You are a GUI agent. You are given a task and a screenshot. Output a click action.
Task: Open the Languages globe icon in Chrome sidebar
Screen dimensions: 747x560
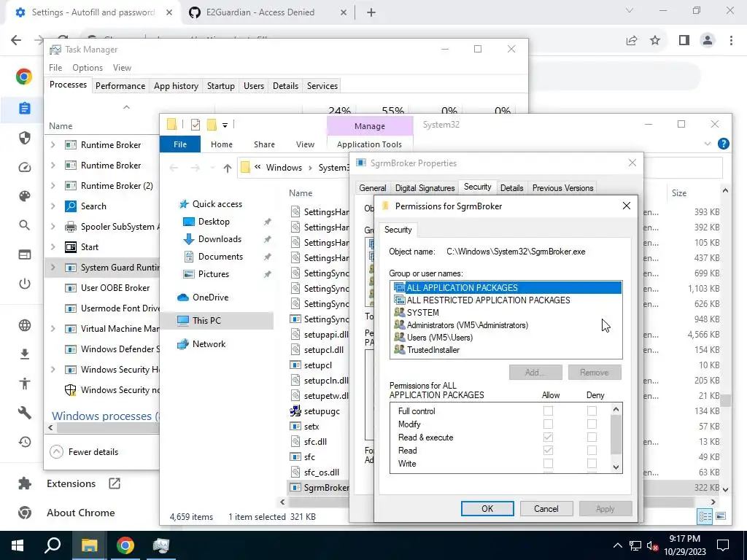coord(24,325)
